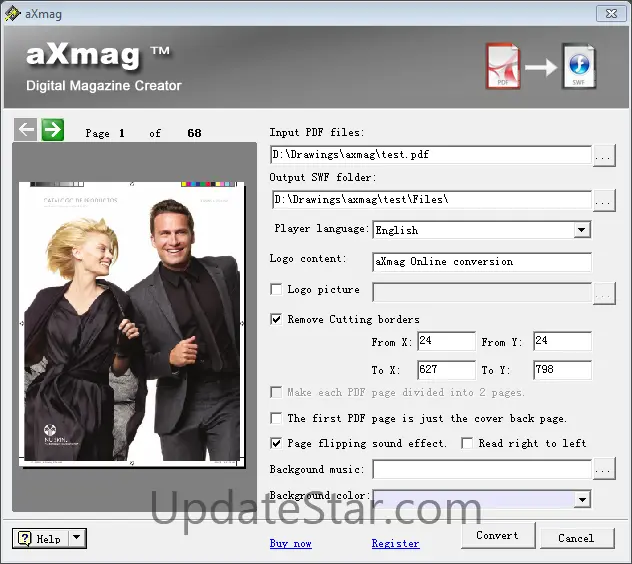Click the Input PDF files path field
The image size is (632, 564).
(431, 155)
